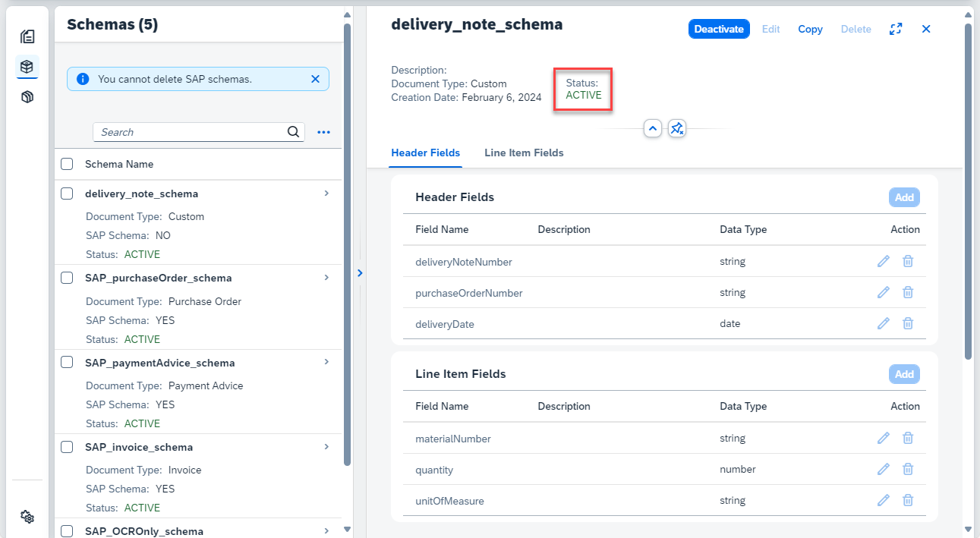
Task: Delete the deliveryDate field
Action: [907, 323]
